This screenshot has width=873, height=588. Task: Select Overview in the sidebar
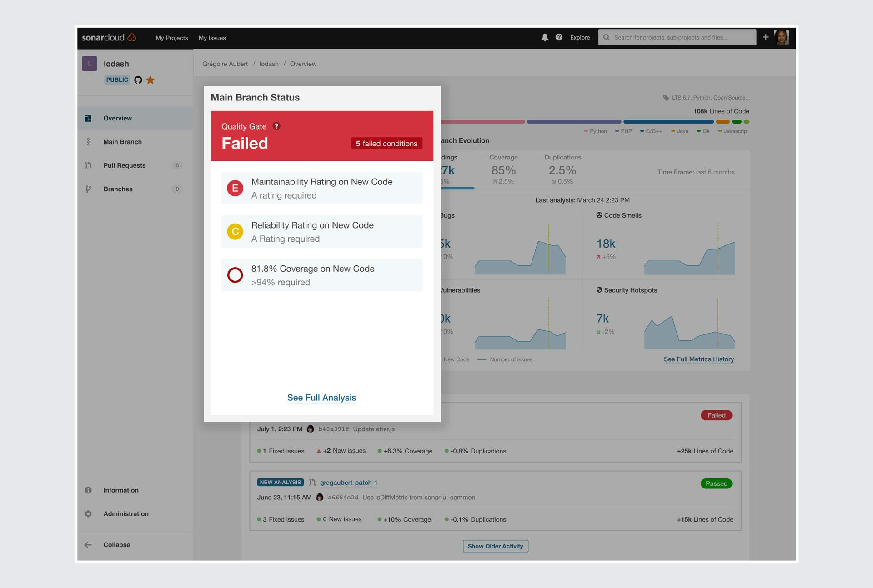(135, 118)
